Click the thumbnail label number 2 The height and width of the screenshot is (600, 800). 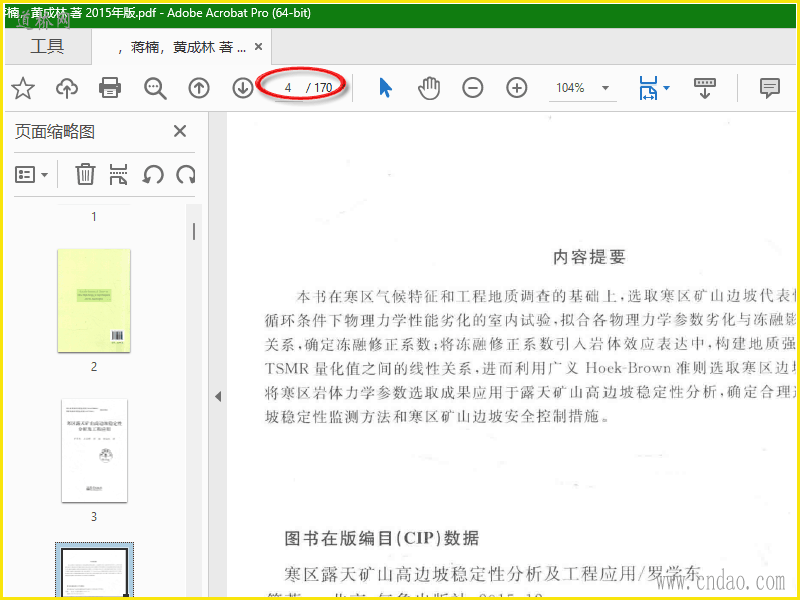coord(94,366)
